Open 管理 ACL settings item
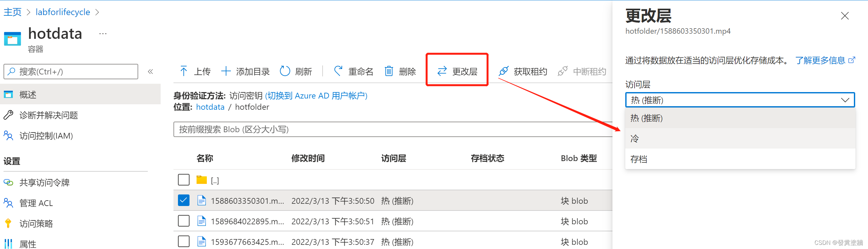Image resolution: width=868 pixels, height=249 pixels. point(80,203)
